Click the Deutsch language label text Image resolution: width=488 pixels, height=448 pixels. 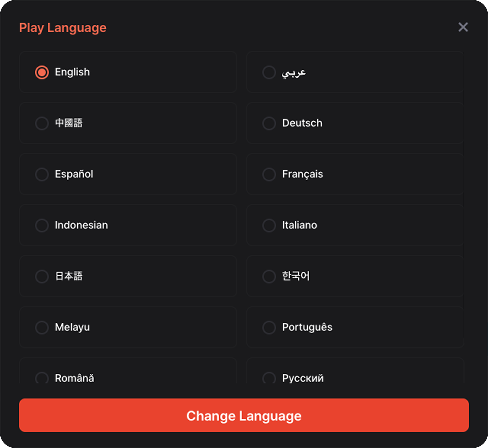point(302,123)
